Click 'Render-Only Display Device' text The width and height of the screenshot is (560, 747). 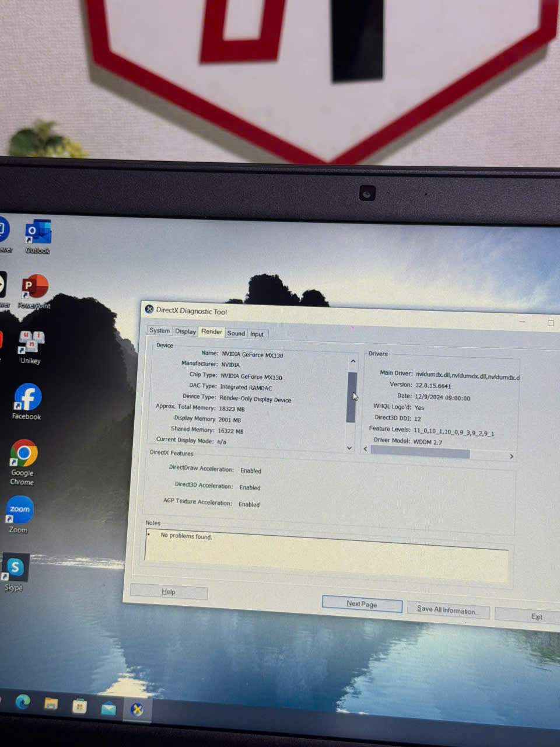(255, 399)
